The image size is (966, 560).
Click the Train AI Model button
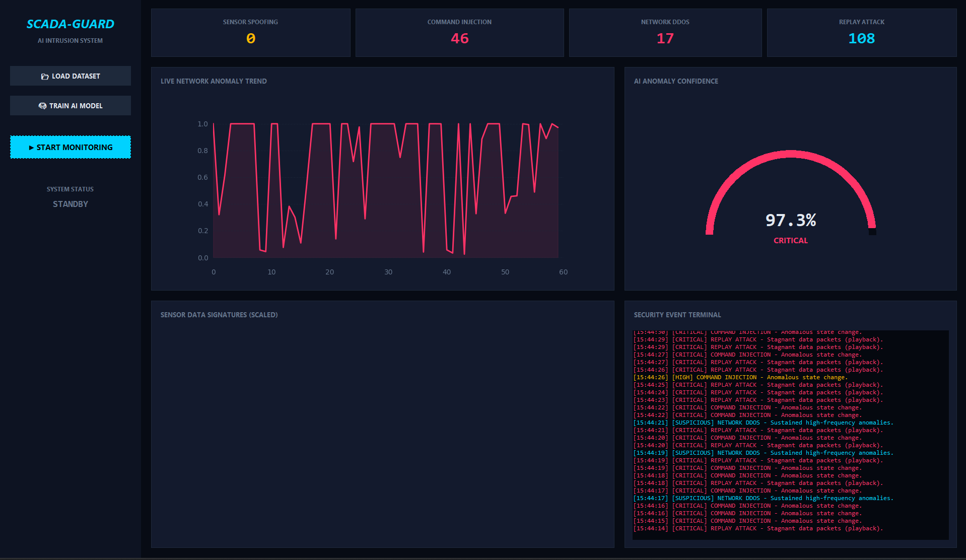(x=70, y=105)
